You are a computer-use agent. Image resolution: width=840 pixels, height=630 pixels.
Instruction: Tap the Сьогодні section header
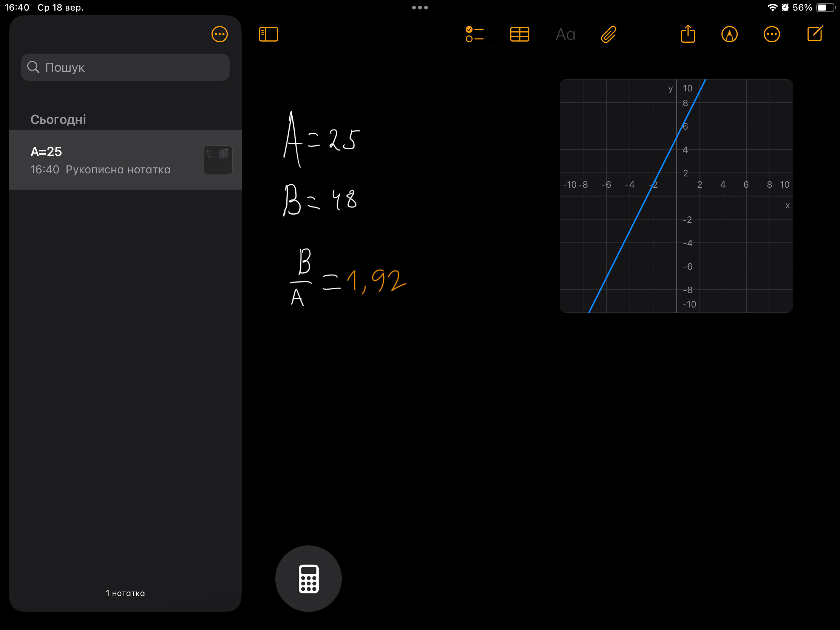tap(58, 120)
